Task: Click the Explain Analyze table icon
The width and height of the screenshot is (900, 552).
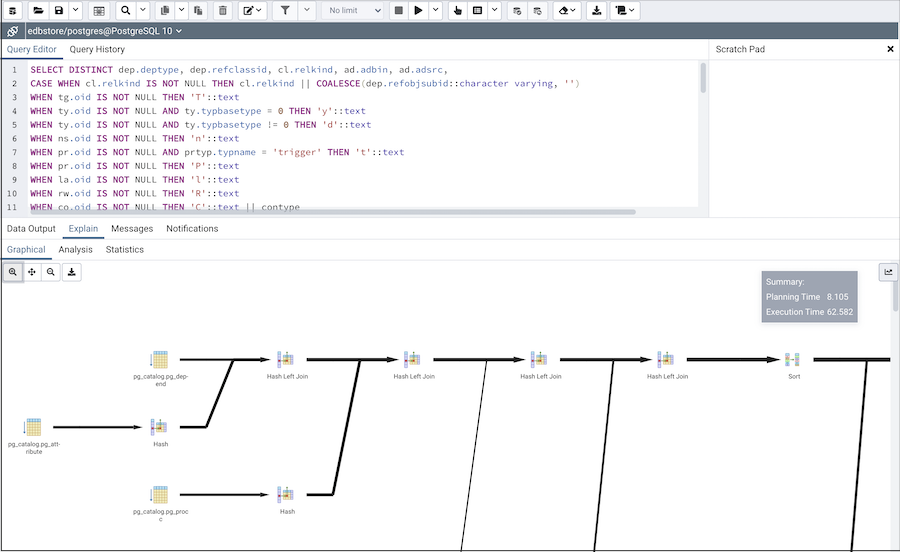Action: (x=477, y=10)
